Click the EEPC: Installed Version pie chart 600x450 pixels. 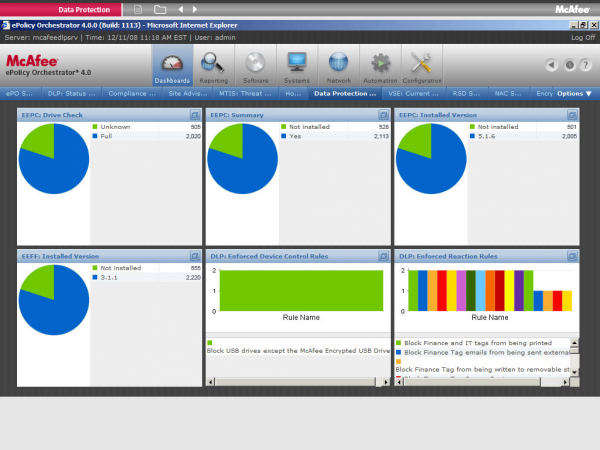pos(431,158)
